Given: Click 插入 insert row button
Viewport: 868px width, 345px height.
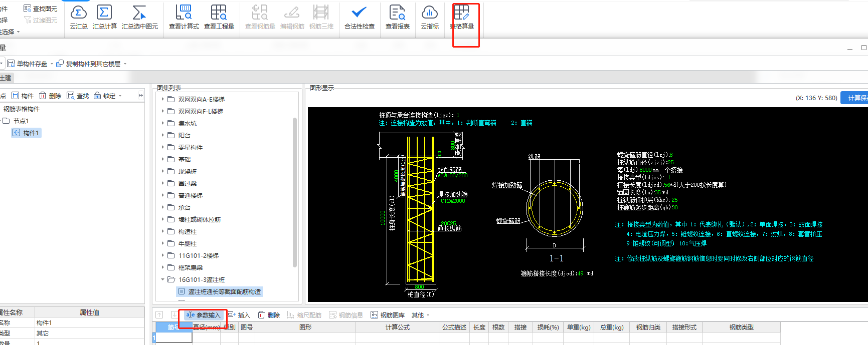Looking at the screenshot, I should tap(239, 315).
